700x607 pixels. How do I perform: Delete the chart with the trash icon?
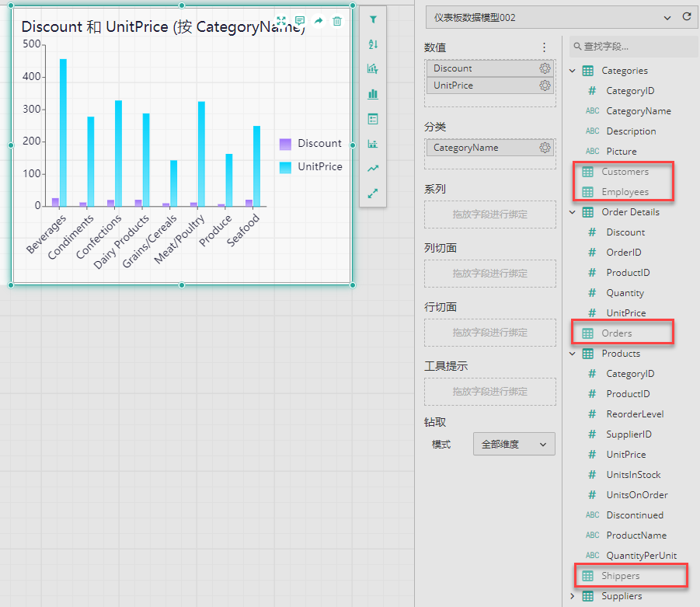[x=337, y=20]
